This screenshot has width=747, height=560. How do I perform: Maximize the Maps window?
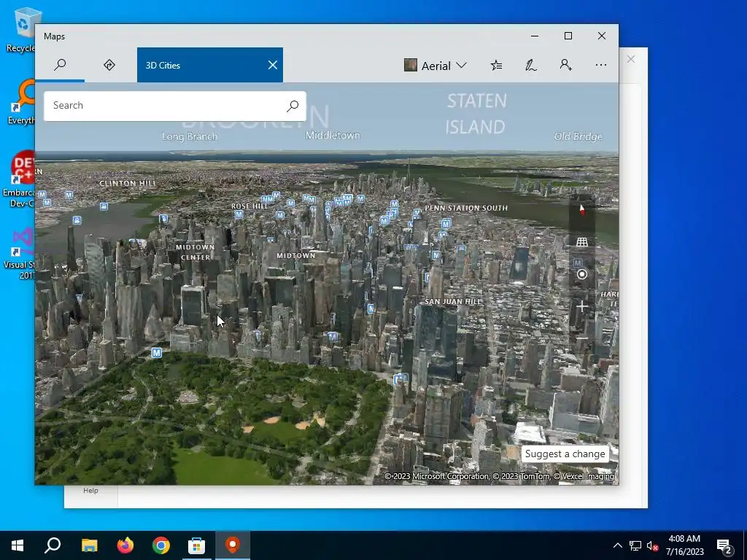click(568, 36)
